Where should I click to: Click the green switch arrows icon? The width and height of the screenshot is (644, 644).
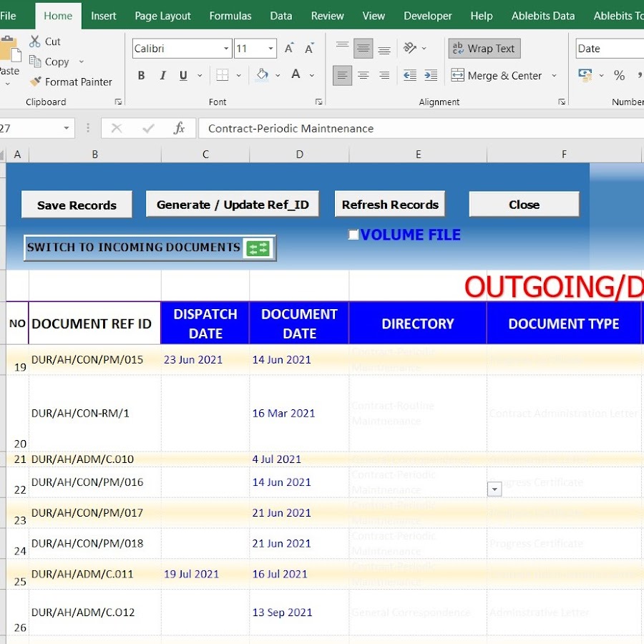point(258,248)
